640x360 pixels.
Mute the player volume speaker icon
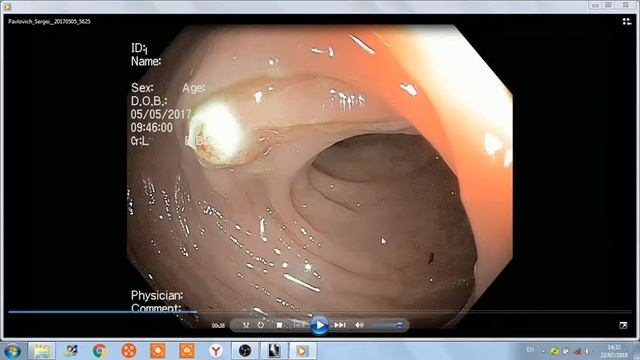click(x=359, y=325)
